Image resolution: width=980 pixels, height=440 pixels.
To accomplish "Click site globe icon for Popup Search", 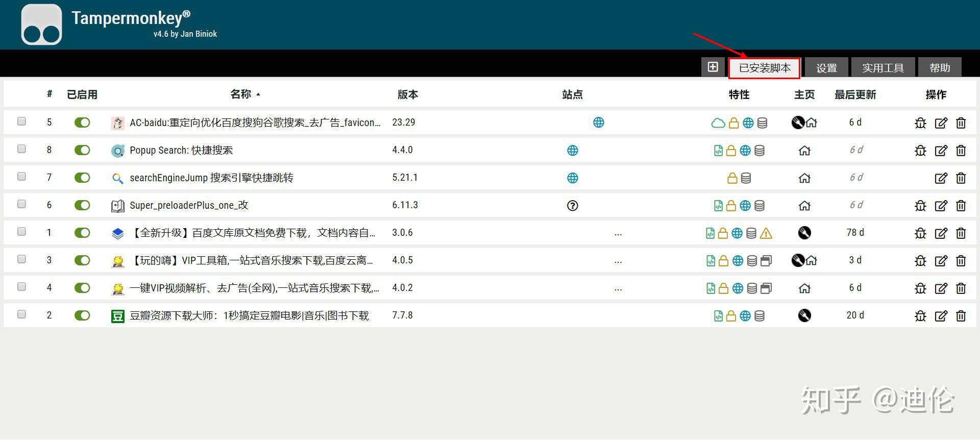I will (573, 151).
